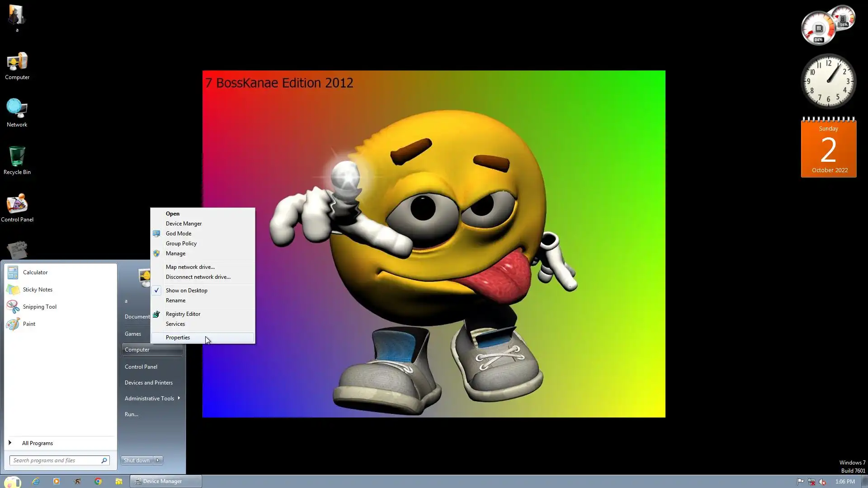
Task: Toggle the Show on Desktop checkmark
Action: click(x=186, y=291)
